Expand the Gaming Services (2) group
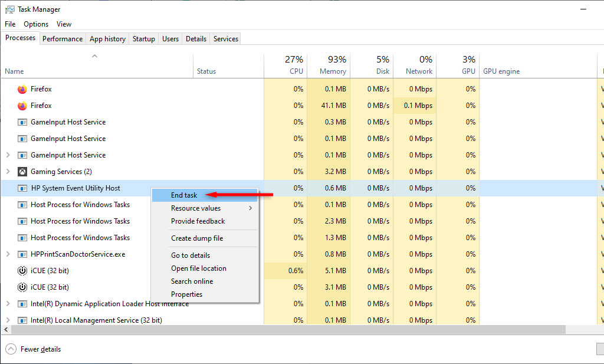 point(8,172)
